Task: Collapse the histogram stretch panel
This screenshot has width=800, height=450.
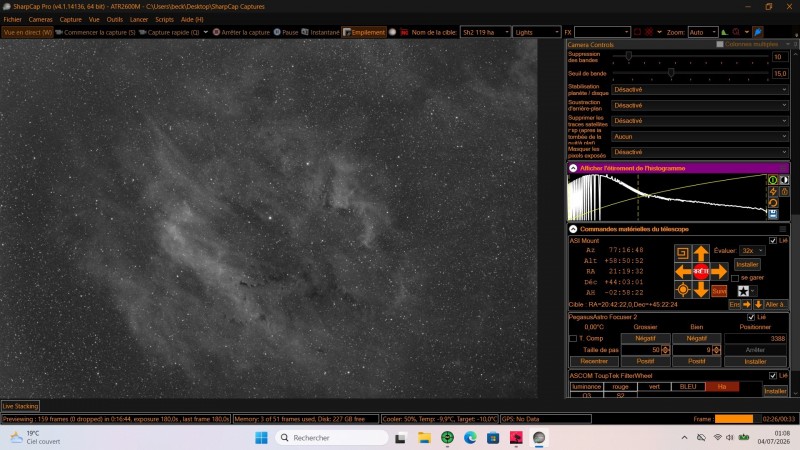Action: [x=573, y=168]
